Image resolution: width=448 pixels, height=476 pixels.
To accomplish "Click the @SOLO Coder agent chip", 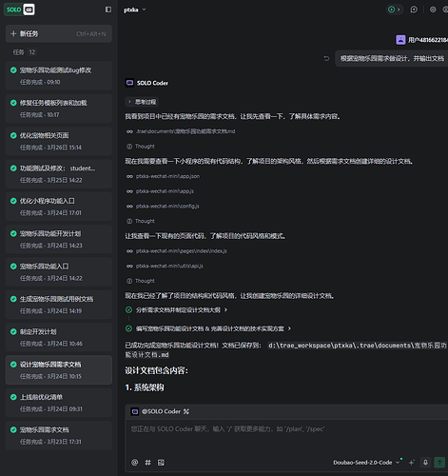I will point(156,411).
